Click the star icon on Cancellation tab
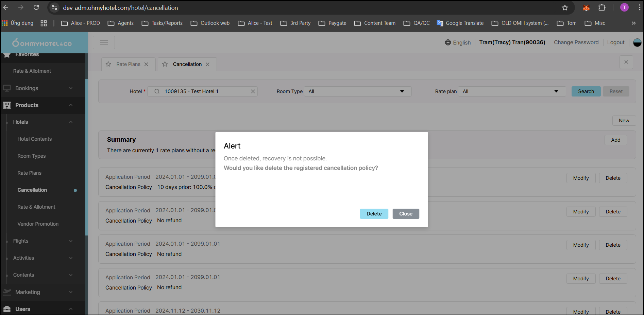Viewport: 644px width, 315px height. [x=165, y=64]
